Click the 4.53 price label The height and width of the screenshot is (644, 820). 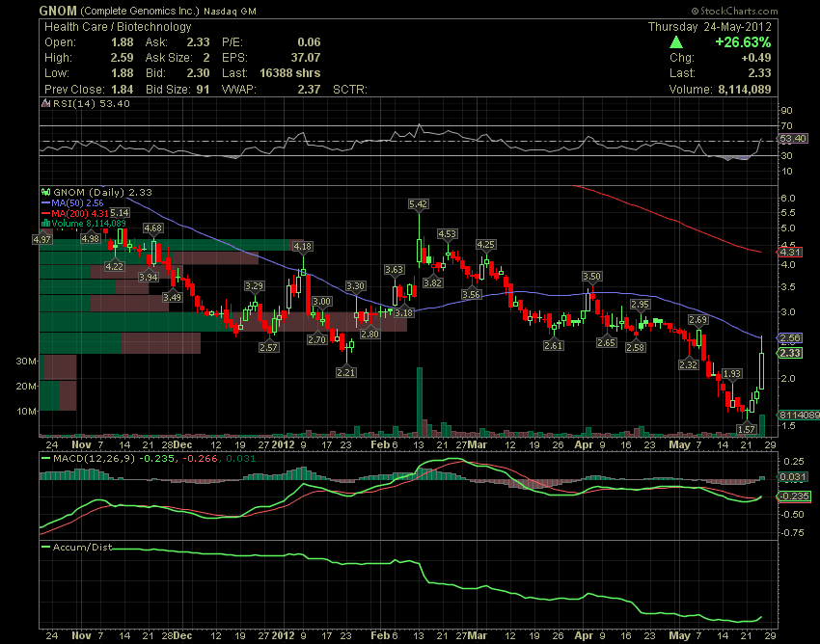(x=447, y=233)
